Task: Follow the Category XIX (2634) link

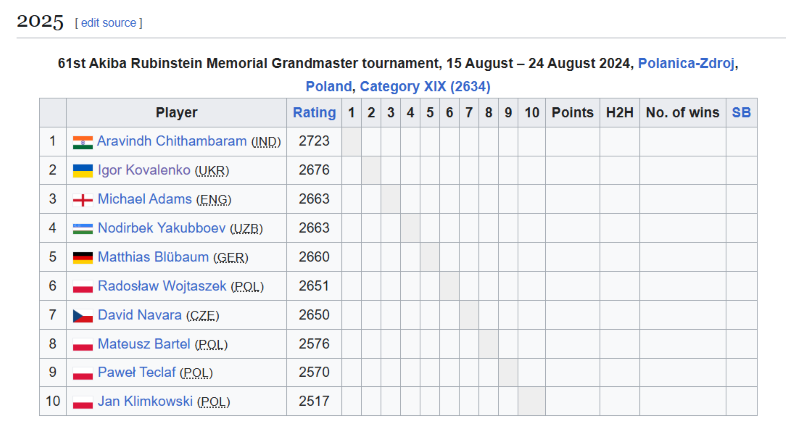Action: pyautogui.click(x=425, y=86)
